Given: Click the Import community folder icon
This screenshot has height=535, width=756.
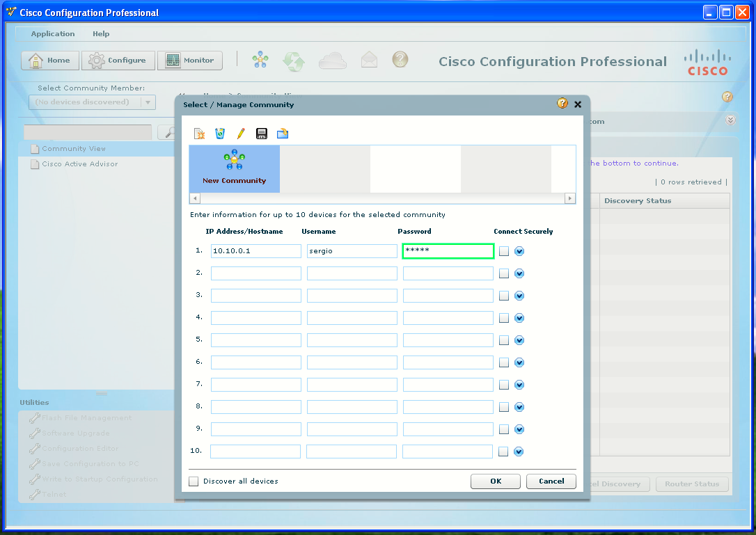Looking at the screenshot, I should [x=283, y=134].
